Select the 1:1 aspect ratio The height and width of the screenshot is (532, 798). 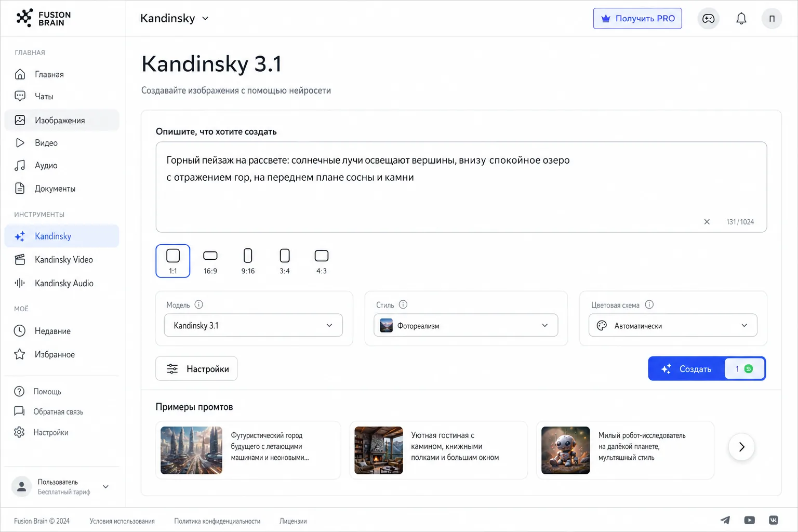[x=173, y=261]
